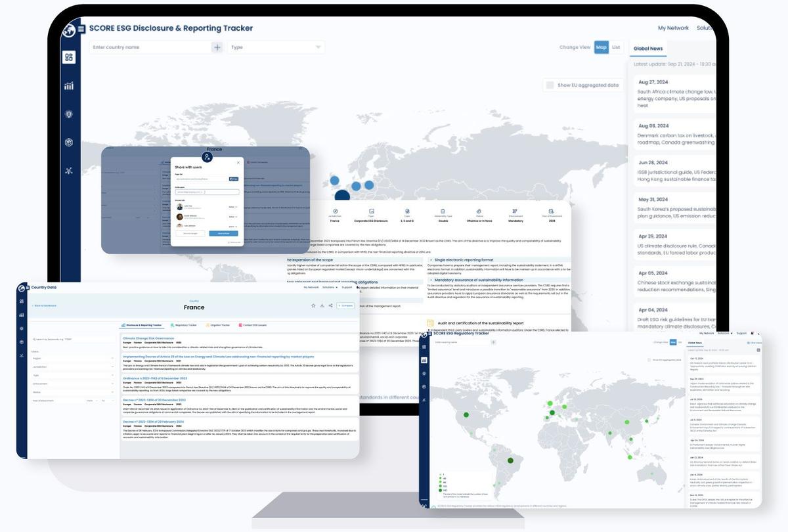
Task: Toggle EU aggregated checkbox in Regulatory Tracker window
Action: coord(649,360)
